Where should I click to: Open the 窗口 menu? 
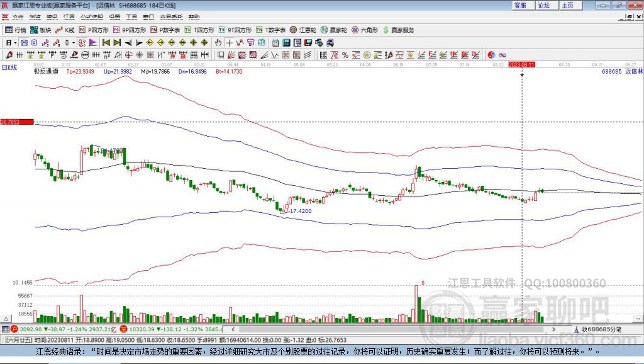[x=148, y=17]
